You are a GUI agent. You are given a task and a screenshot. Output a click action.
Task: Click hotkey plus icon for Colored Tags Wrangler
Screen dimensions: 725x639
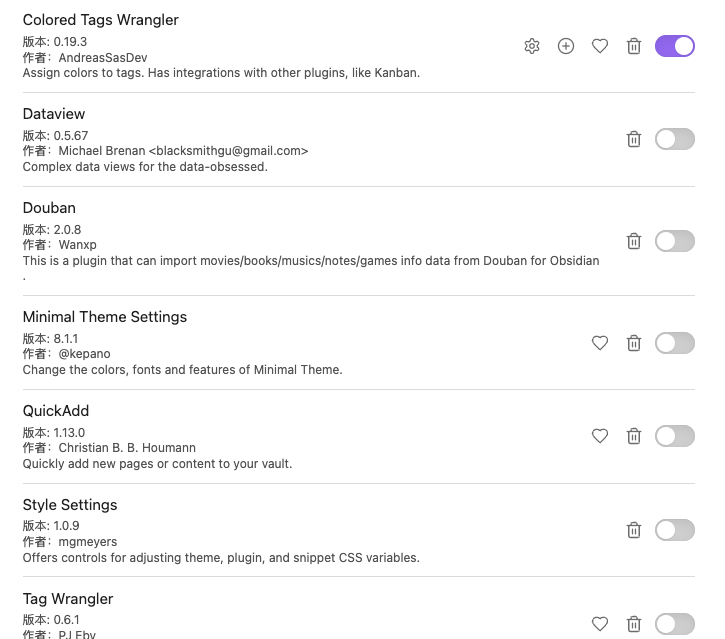coord(566,46)
